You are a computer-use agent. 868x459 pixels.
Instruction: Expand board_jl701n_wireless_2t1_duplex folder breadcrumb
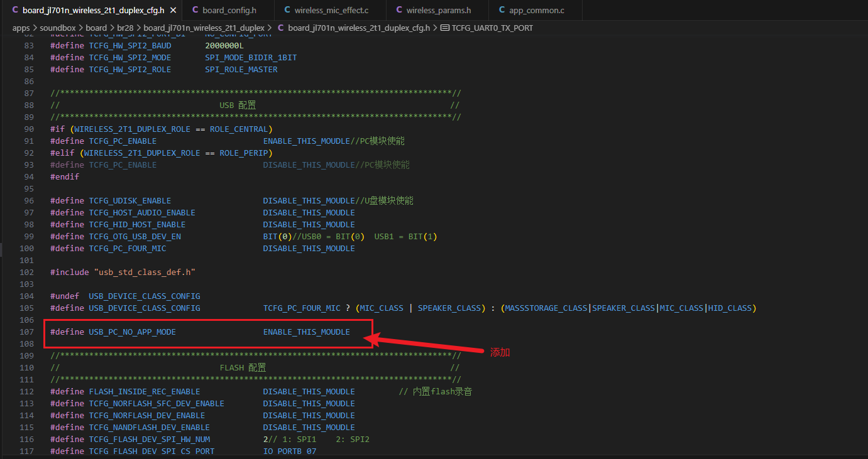click(x=204, y=28)
